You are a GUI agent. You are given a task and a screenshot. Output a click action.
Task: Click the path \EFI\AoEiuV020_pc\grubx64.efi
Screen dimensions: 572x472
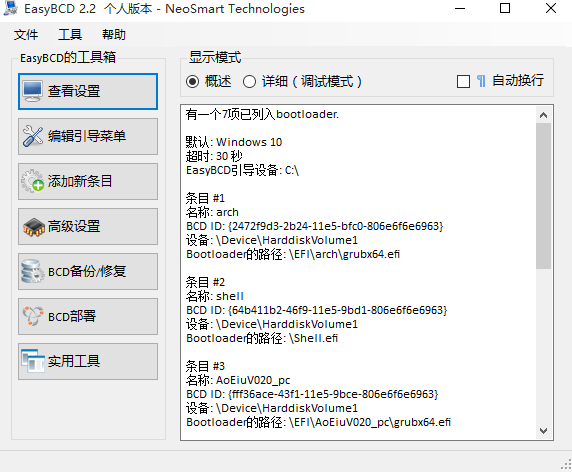pos(370,422)
